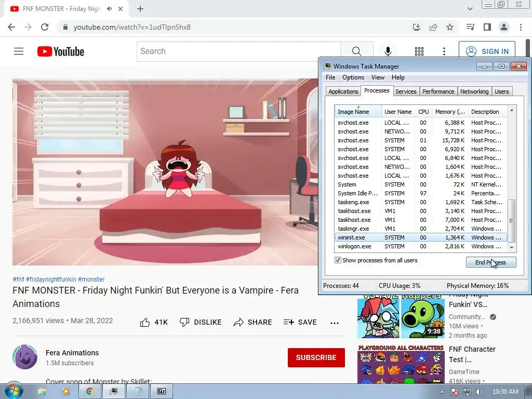Sort processes by CPU column header
Image resolution: width=532 pixels, height=399 pixels.
(x=423, y=112)
